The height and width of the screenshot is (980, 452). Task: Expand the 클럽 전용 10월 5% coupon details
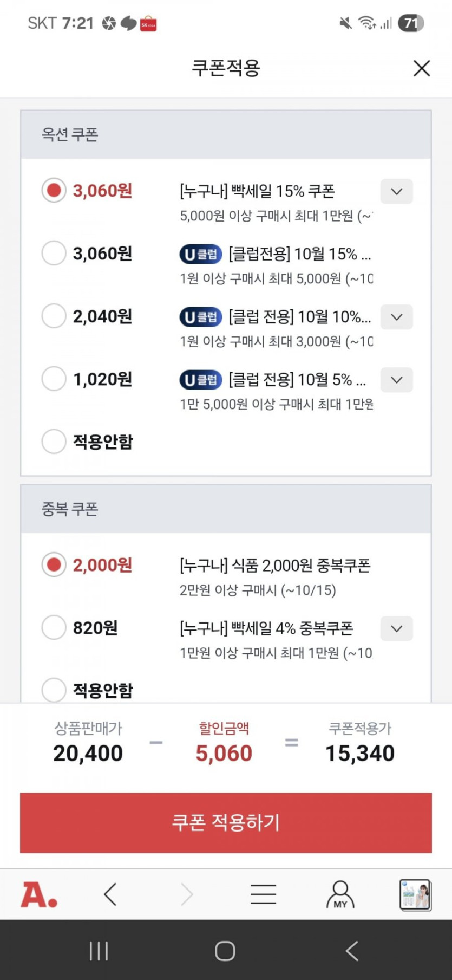(396, 380)
